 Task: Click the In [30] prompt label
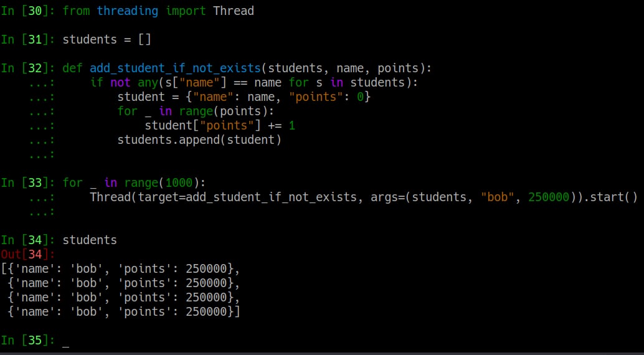click(x=28, y=11)
